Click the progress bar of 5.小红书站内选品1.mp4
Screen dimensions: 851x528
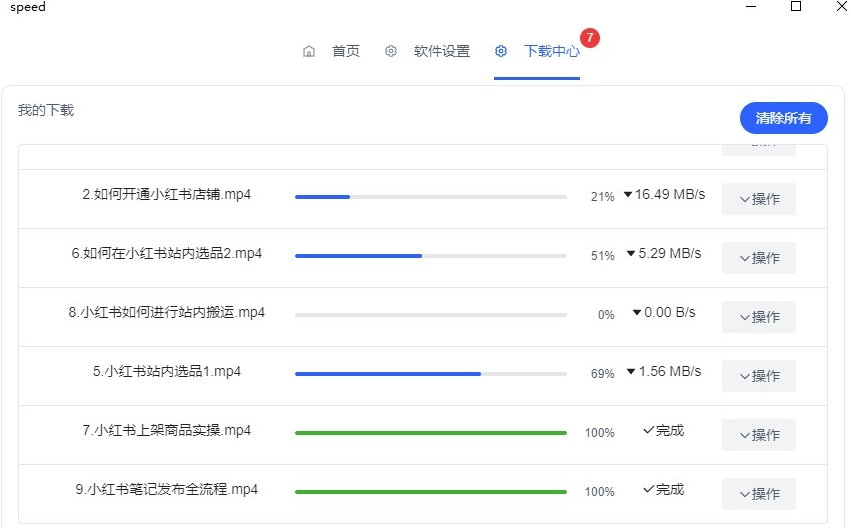pos(430,374)
